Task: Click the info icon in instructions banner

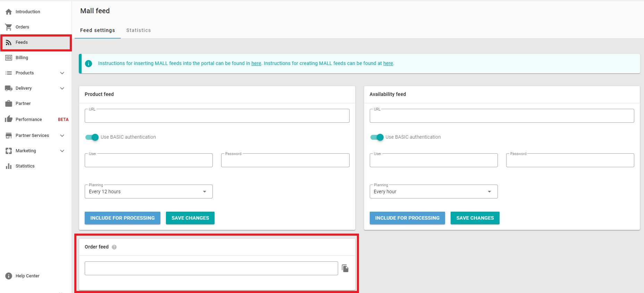Action: click(x=89, y=64)
